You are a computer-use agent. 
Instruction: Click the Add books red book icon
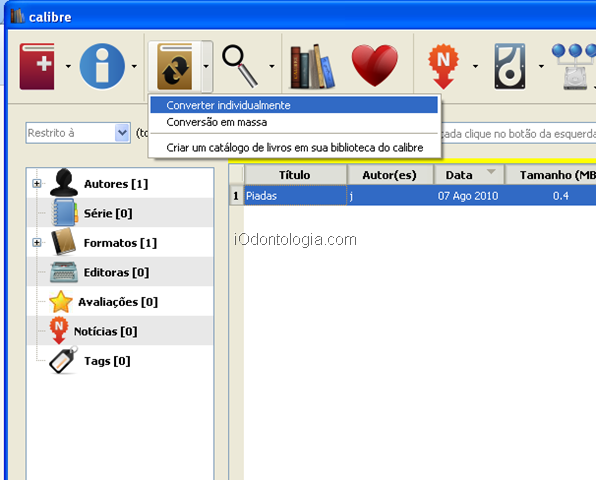37,67
